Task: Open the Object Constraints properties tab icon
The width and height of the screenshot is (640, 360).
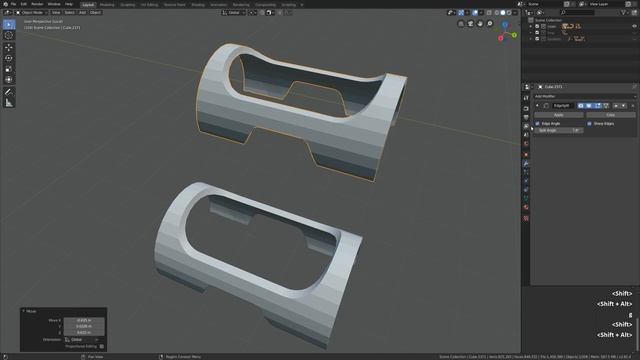Action: coord(526,190)
